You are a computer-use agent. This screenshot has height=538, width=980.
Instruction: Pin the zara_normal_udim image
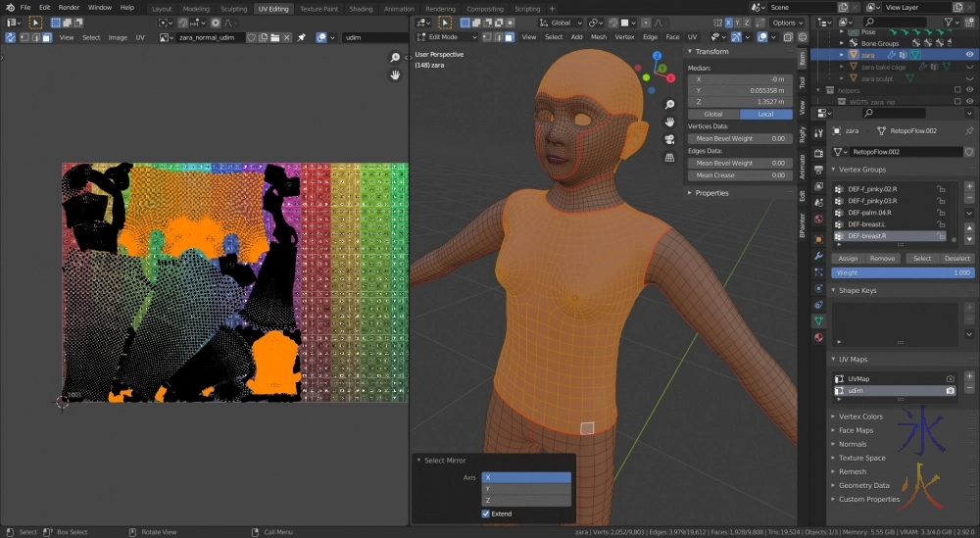302,37
